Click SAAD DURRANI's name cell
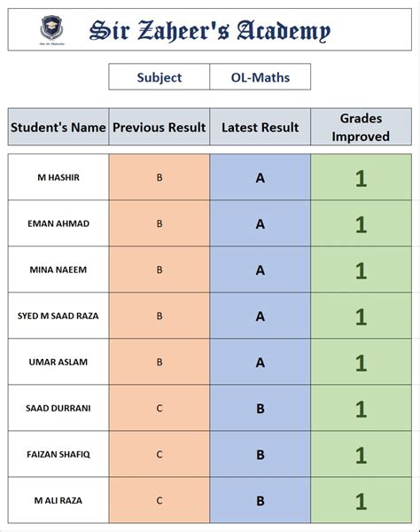The width and height of the screenshot is (420, 532). pos(58,408)
